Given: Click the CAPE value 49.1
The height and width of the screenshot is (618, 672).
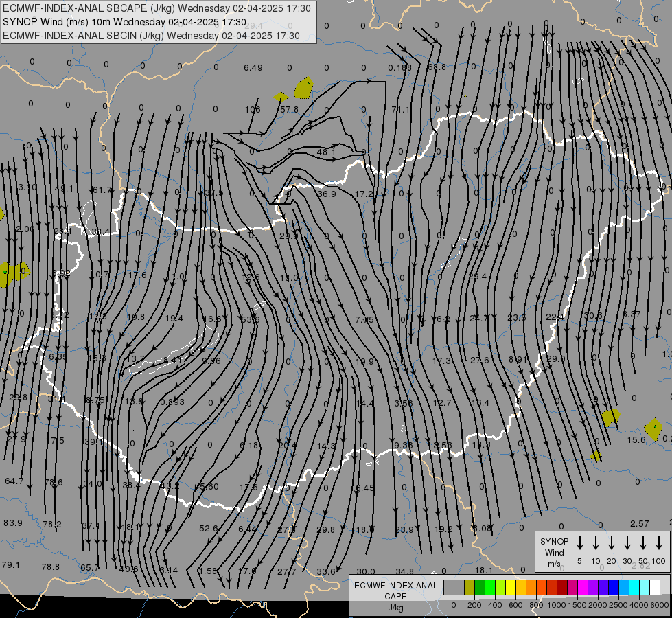Looking at the screenshot, I should [x=65, y=188].
